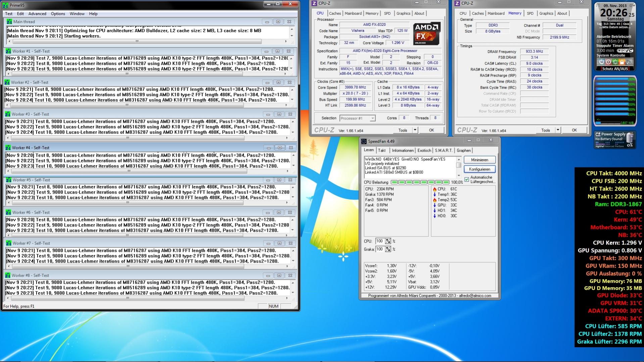This screenshot has width=644, height=362.
Task: Click the C reset icon of the timer
Action: click(630, 51)
